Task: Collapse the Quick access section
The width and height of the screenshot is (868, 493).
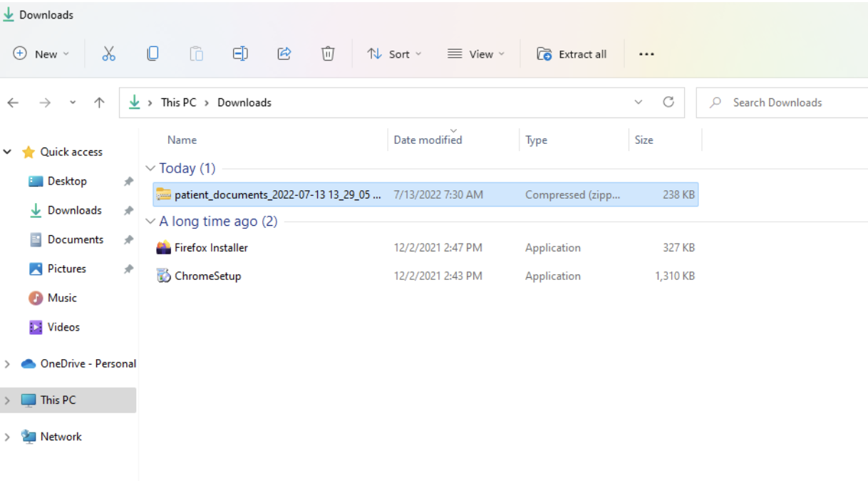Action: click(7, 152)
